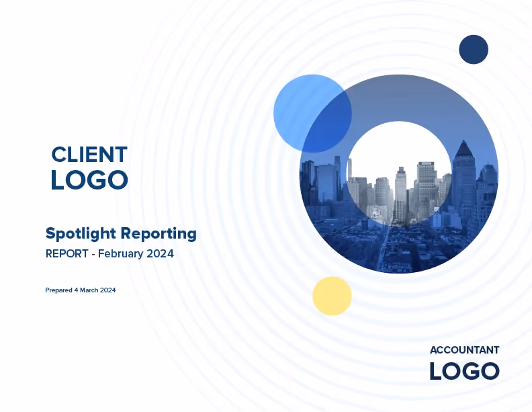
Task: Select the 'Prepared 4 March 2024' text
Action: (x=81, y=290)
